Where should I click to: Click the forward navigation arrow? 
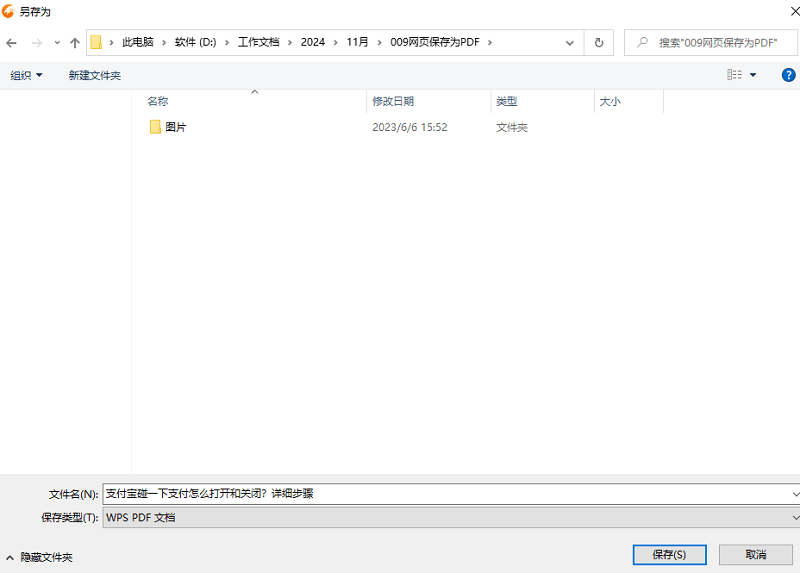(x=37, y=43)
